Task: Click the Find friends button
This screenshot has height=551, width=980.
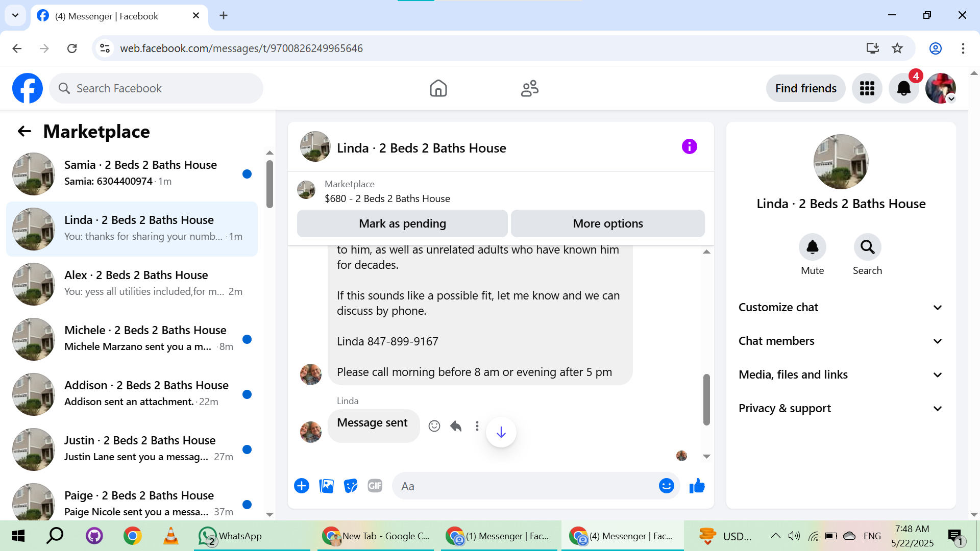Action: (x=805, y=89)
